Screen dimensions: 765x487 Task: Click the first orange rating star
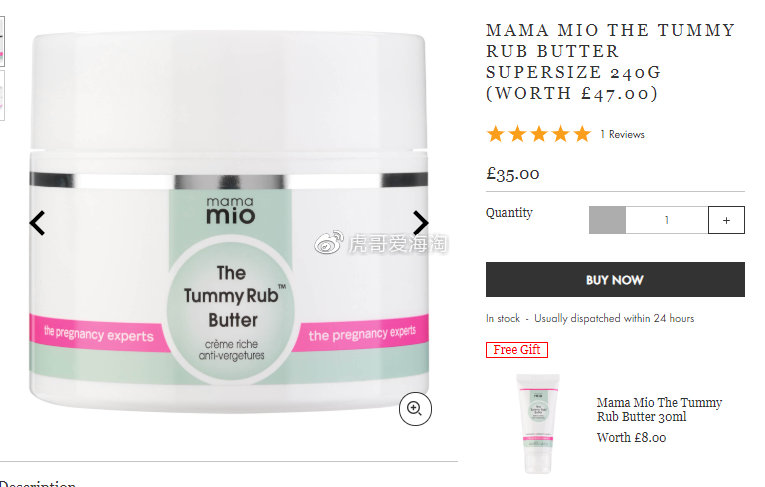click(x=496, y=134)
